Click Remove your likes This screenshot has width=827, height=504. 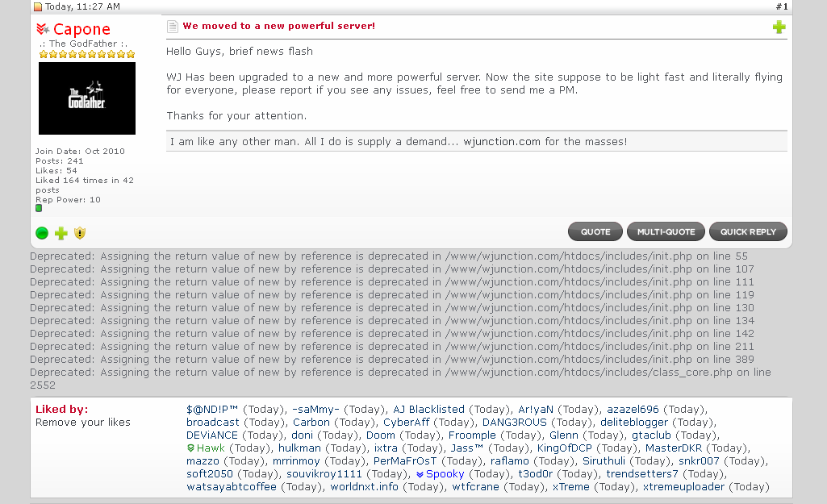[x=83, y=423]
